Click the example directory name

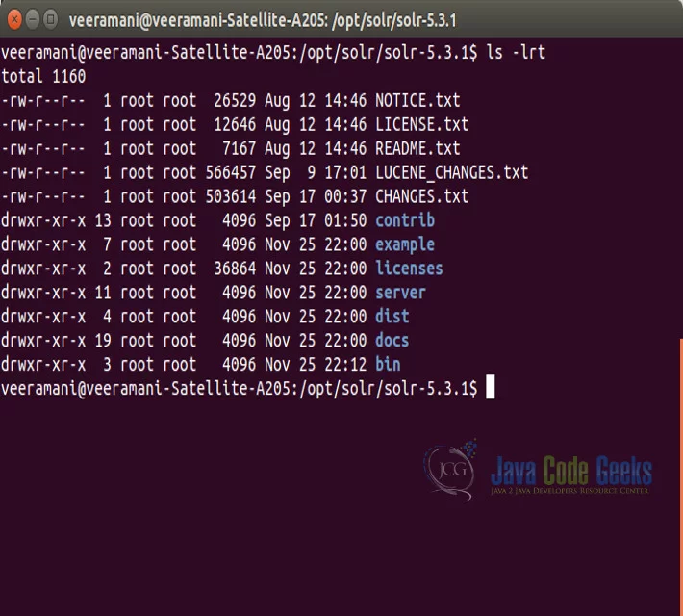coord(405,245)
